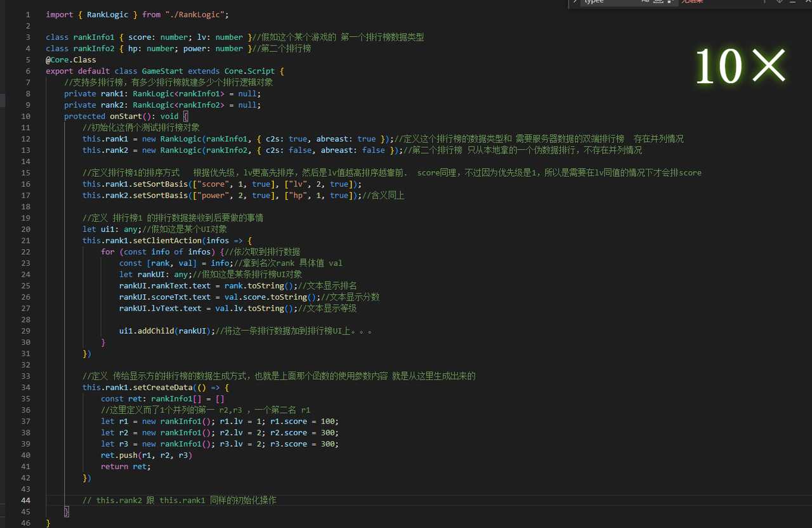Click the 'for (const info of infos)' loop
This screenshot has width=812, height=528.
pyautogui.click(x=158, y=252)
